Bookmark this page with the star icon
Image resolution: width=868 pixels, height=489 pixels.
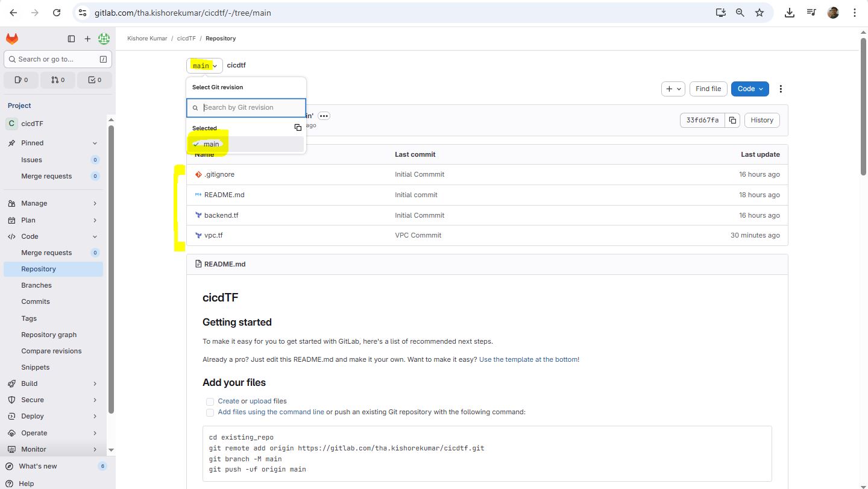click(x=759, y=13)
